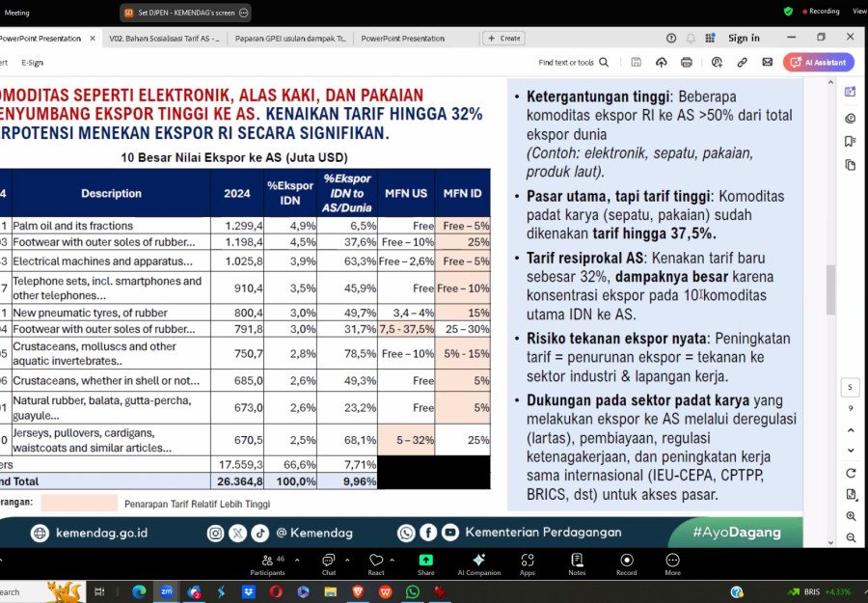Click the Save file disk icon
The height and width of the screenshot is (603, 868).
pos(637,63)
